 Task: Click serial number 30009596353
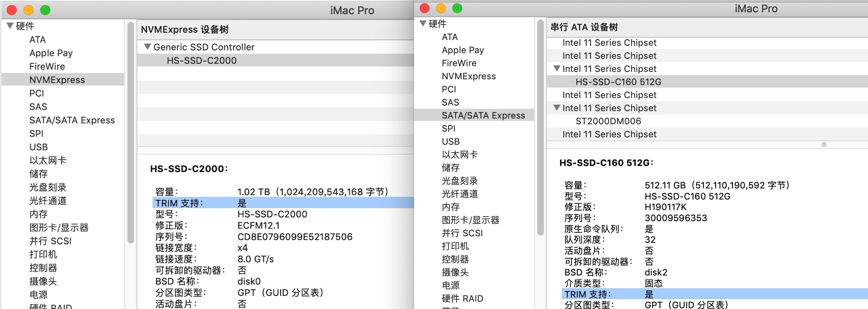(x=676, y=218)
